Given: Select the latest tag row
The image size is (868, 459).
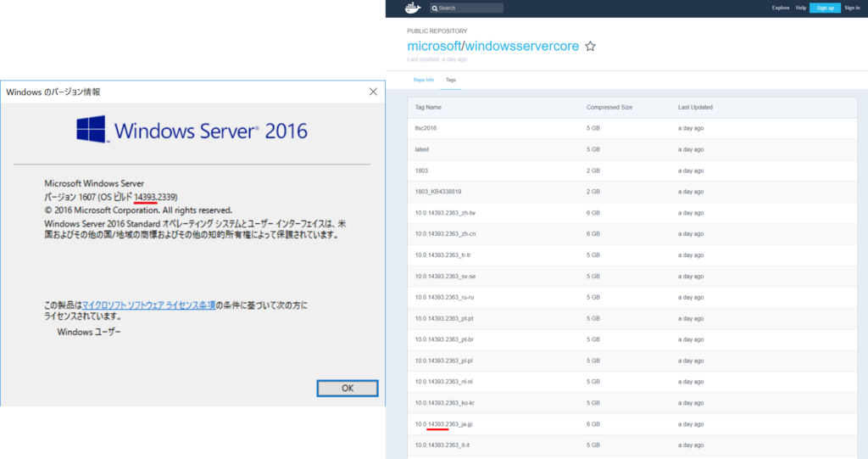Looking at the screenshot, I should [632, 149].
